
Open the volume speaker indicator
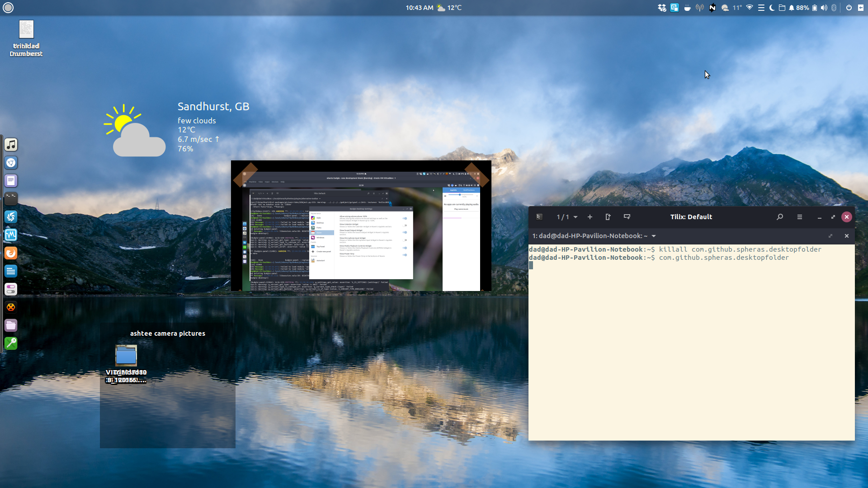pyautogui.click(x=824, y=8)
